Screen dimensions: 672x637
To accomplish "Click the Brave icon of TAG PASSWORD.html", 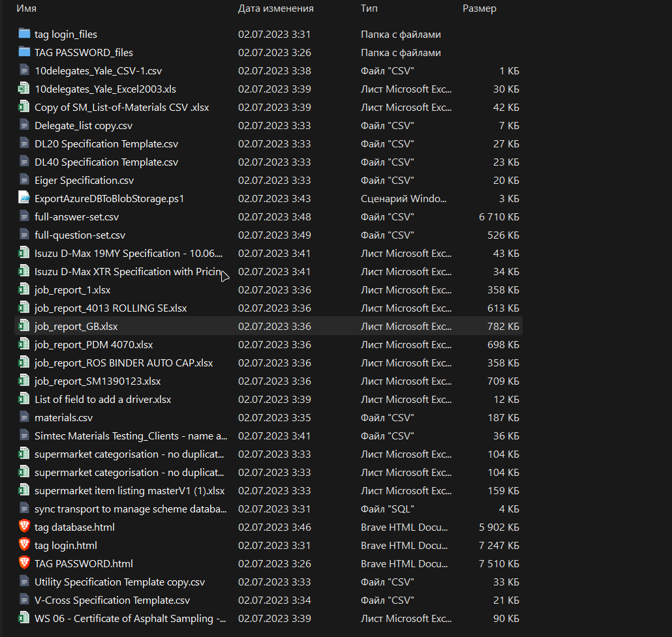I will pos(24,563).
